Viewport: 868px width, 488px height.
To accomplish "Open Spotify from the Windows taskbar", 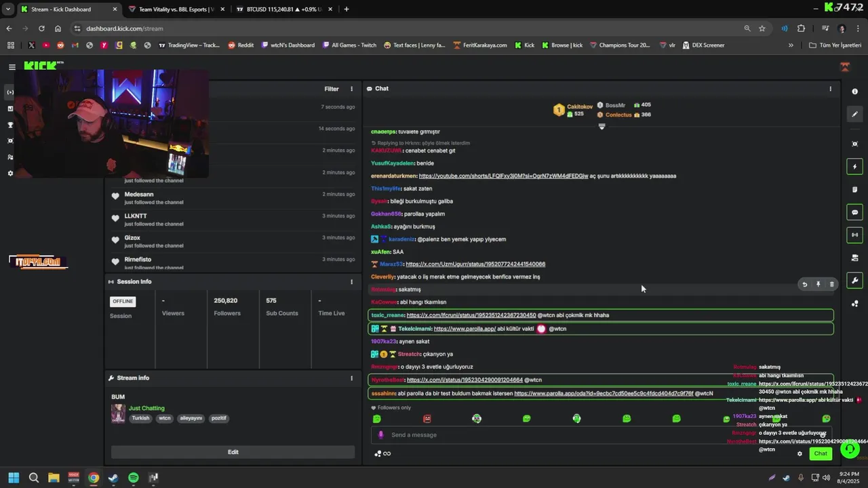I will tap(133, 478).
